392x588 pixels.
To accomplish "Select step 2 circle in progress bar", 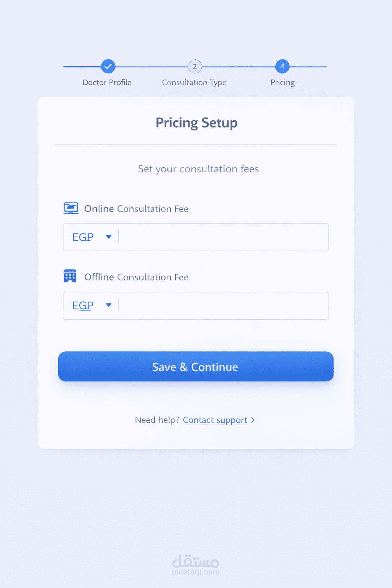I will (x=195, y=66).
